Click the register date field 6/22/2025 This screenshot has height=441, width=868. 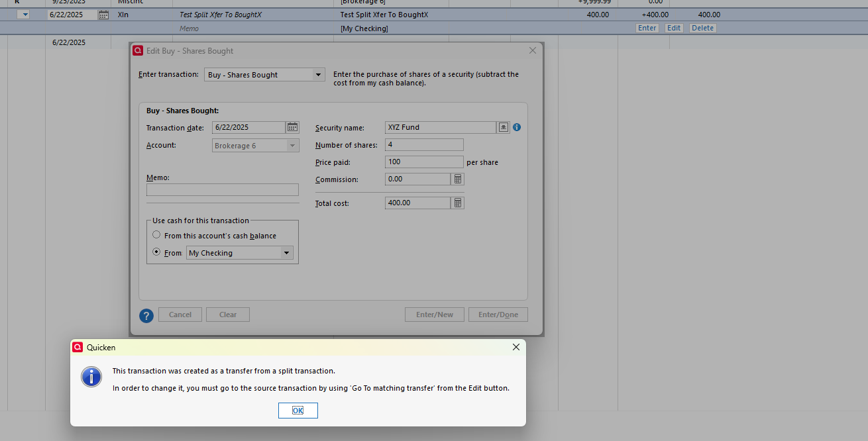(x=73, y=15)
